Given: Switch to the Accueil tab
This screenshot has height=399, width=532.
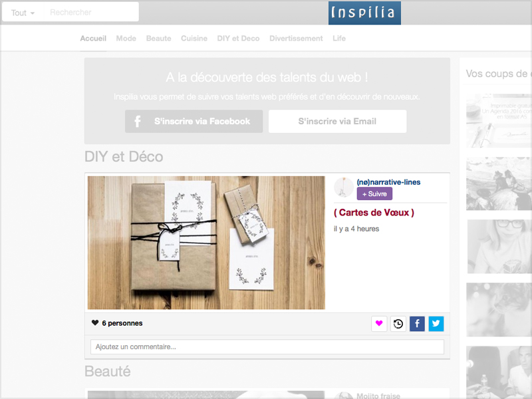Looking at the screenshot, I should [93, 39].
